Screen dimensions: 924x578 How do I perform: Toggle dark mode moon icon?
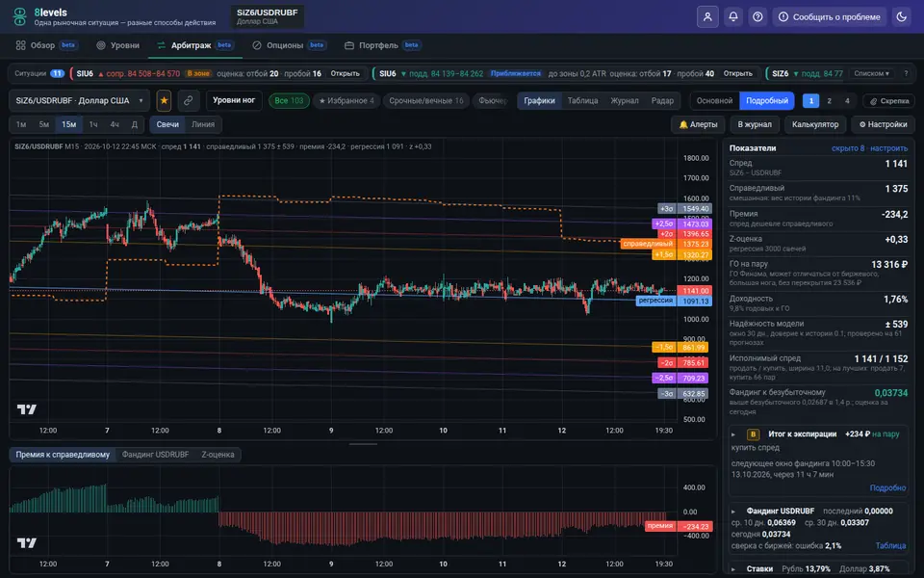901,16
